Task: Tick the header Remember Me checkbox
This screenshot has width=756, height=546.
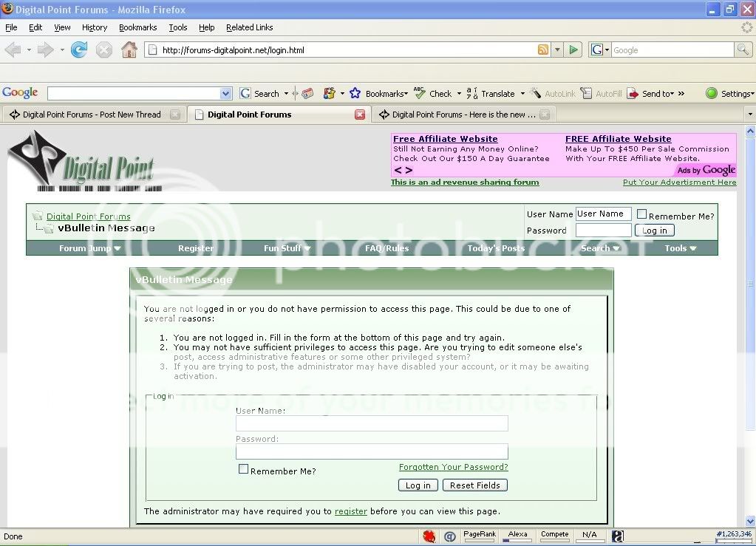Action: click(641, 214)
